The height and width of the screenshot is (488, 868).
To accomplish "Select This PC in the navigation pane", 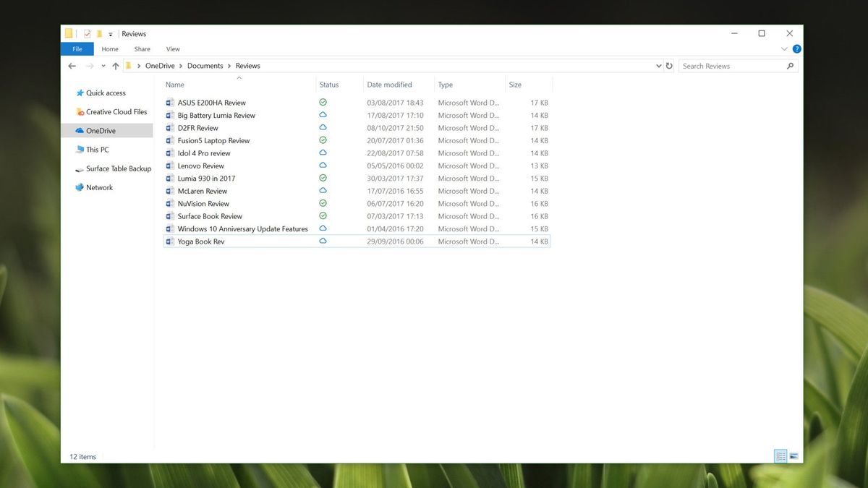I will 95,149.
